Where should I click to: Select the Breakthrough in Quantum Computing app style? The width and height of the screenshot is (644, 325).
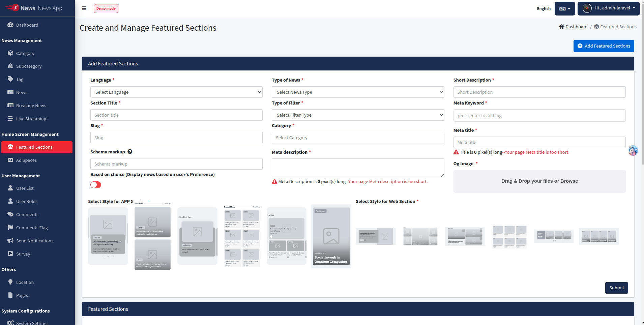(331, 236)
